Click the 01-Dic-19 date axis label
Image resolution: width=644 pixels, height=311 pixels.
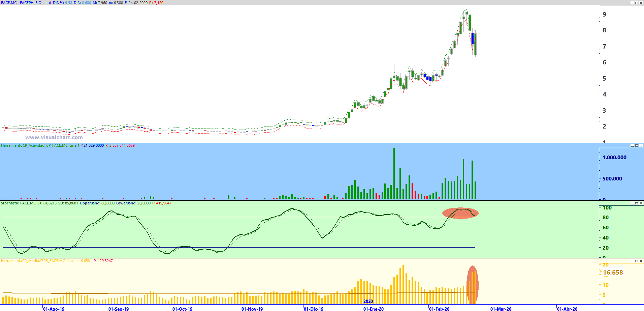(x=314, y=309)
